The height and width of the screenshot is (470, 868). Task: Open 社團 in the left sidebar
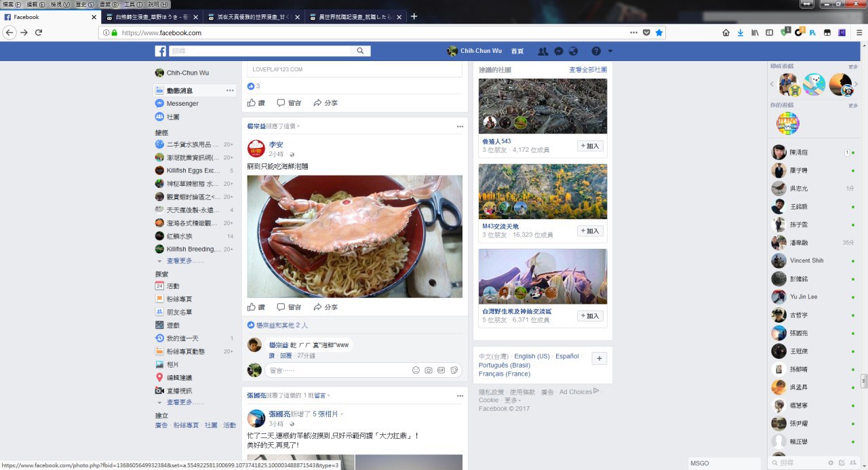(173, 117)
